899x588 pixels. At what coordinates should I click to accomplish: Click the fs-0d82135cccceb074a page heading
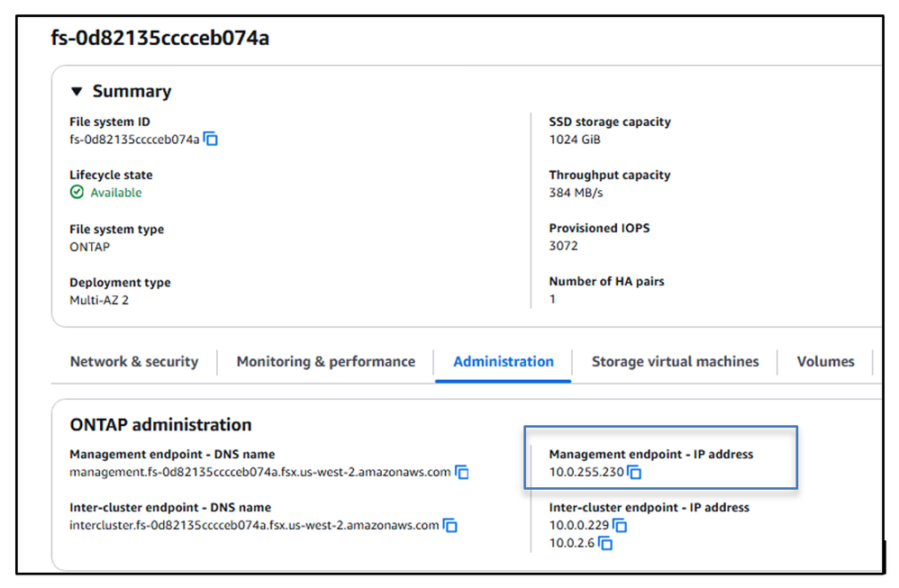click(x=160, y=39)
